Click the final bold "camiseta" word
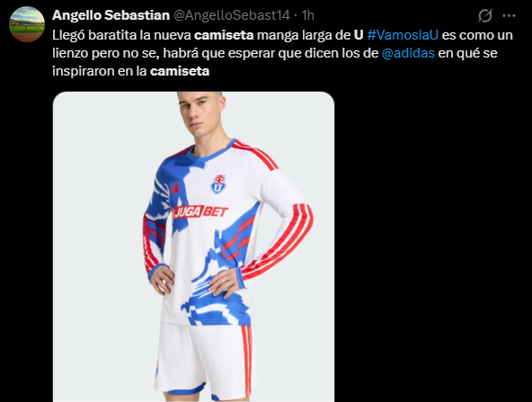Viewport: 532px width, 402px height. tap(180, 71)
